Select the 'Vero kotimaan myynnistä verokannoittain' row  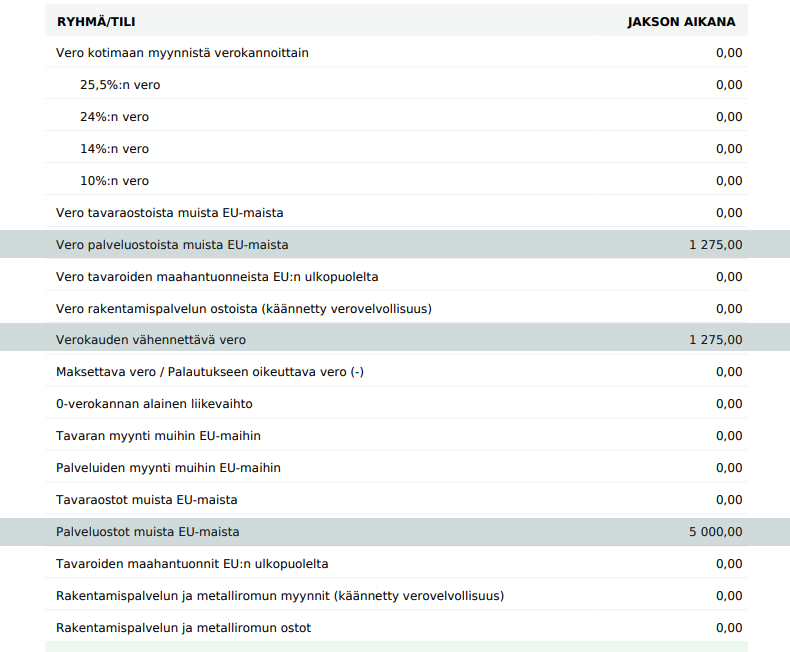(x=182, y=53)
